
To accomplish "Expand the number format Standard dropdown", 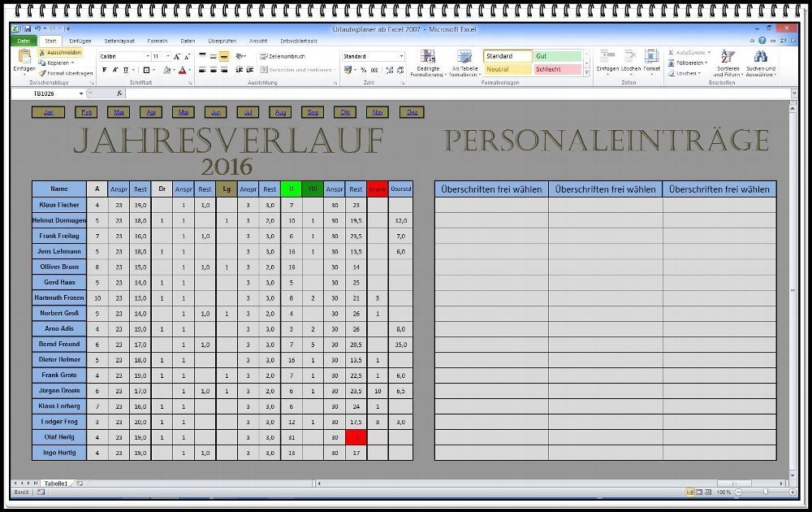I will coord(400,56).
